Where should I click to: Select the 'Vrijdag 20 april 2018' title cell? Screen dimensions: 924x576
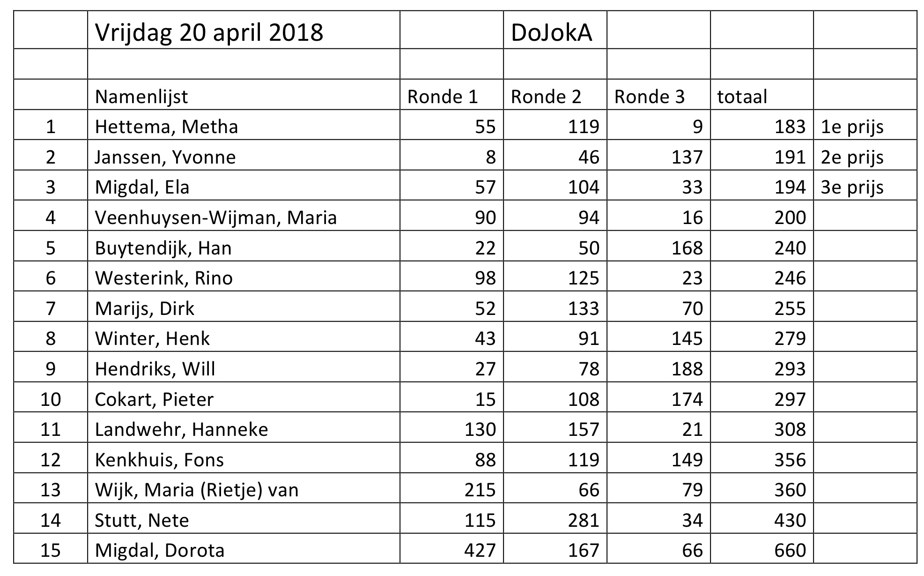pos(244,30)
